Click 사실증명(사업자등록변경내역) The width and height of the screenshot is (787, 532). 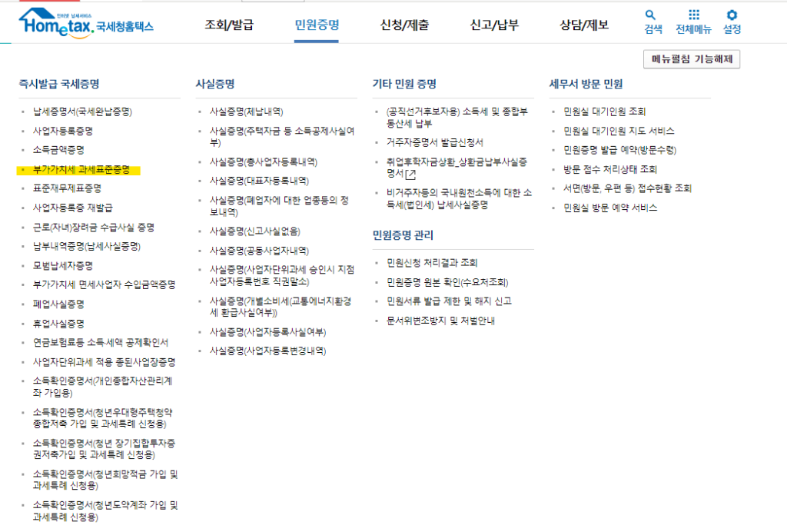pyautogui.click(x=268, y=351)
